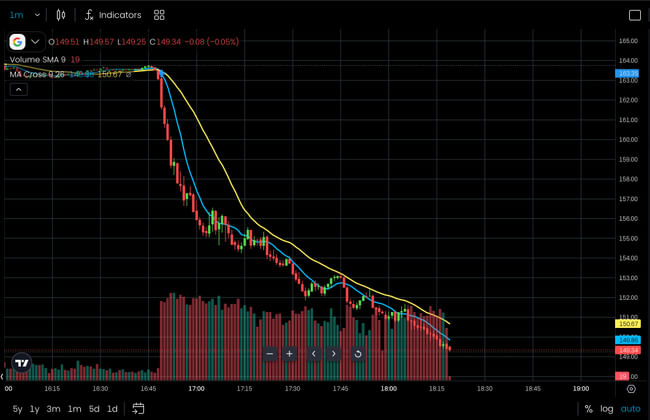Image resolution: width=650 pixels, height=420 pixels.
Task: Open the candlestick chart style selector
Action: click(x=61, y=15)
